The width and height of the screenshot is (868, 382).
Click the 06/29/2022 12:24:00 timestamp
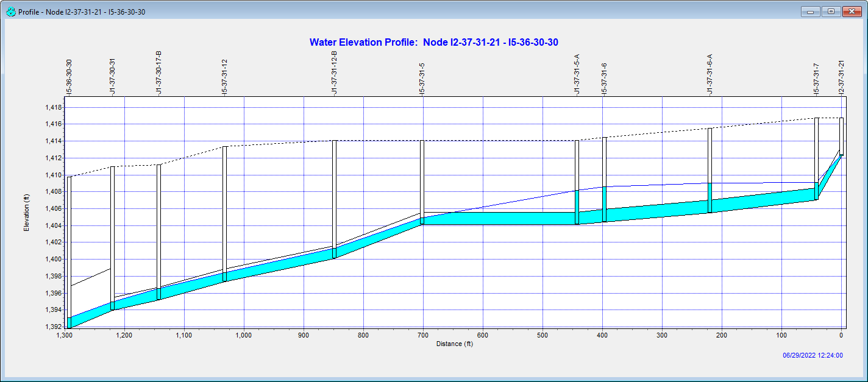[813, 355]
